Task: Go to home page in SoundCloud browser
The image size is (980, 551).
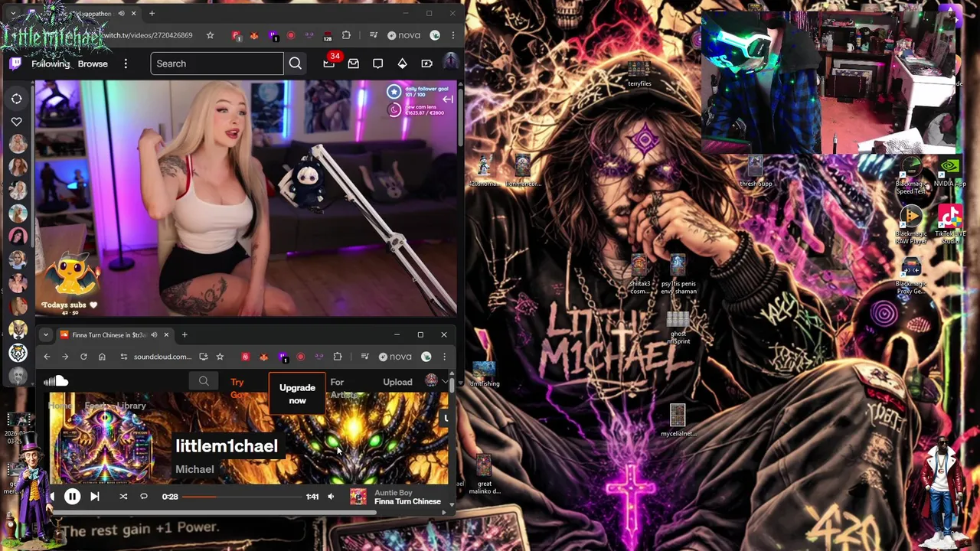Action: [102, 357]
